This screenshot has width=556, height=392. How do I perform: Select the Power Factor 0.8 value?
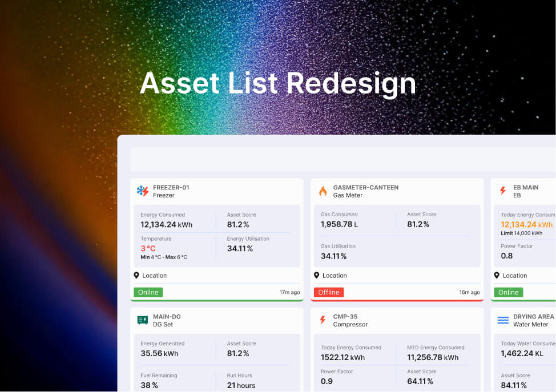coord(507,256)
